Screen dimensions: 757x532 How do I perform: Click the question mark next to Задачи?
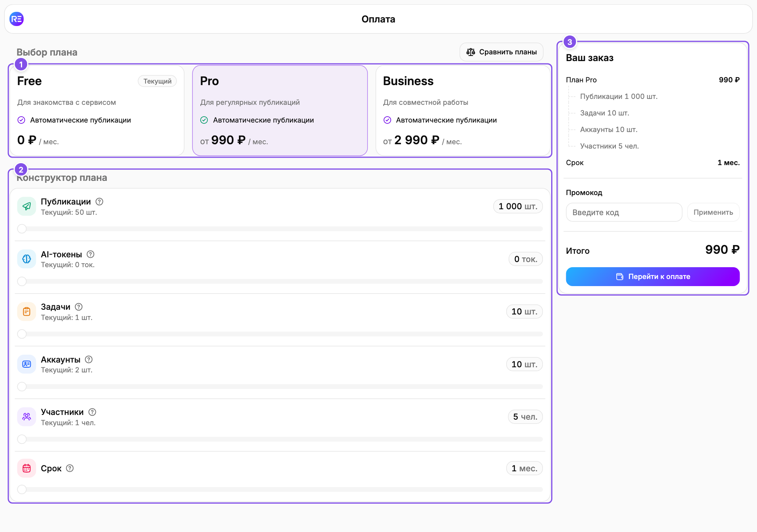79,307
